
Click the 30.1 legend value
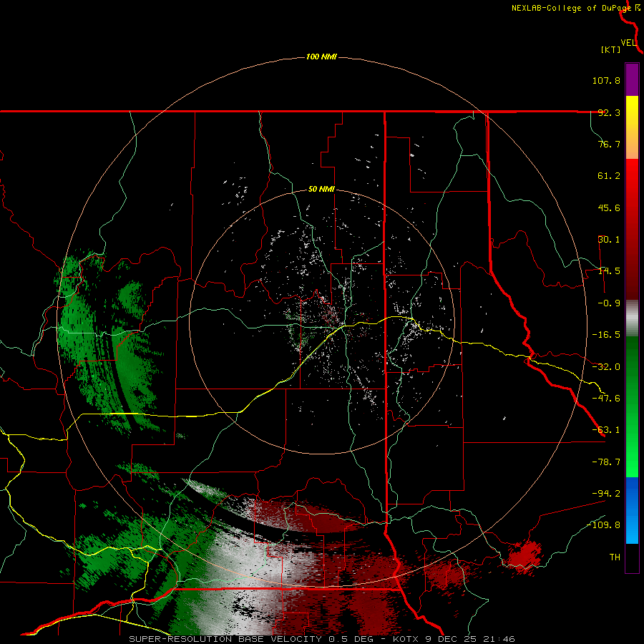click(x=609, y=240)
